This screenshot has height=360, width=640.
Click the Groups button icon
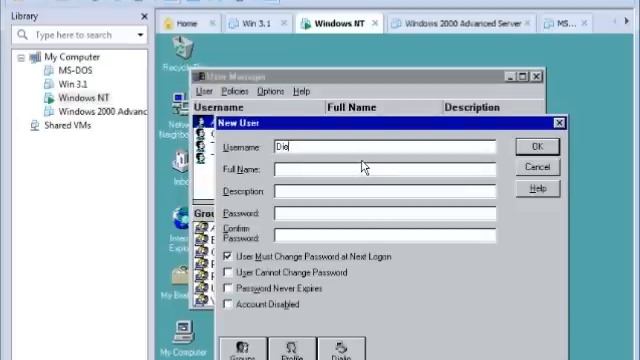243,348
